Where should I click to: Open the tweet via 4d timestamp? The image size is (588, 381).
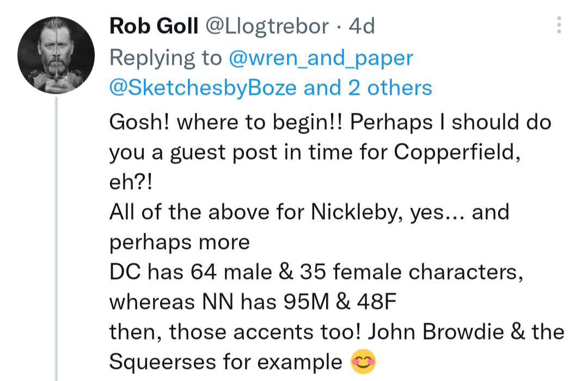[x=362, y=26]
